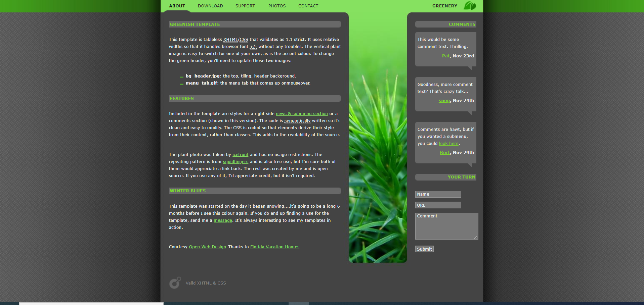The width and height of the screenshot is (644, 305).
Task: Open the look here submenu link
Action: tap(448, 144)
